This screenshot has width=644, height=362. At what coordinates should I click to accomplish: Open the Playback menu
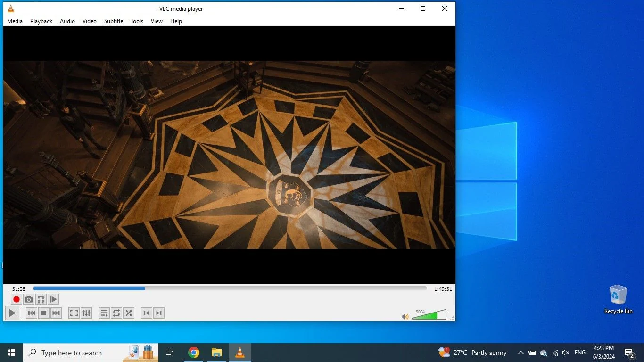click(41, 21)
